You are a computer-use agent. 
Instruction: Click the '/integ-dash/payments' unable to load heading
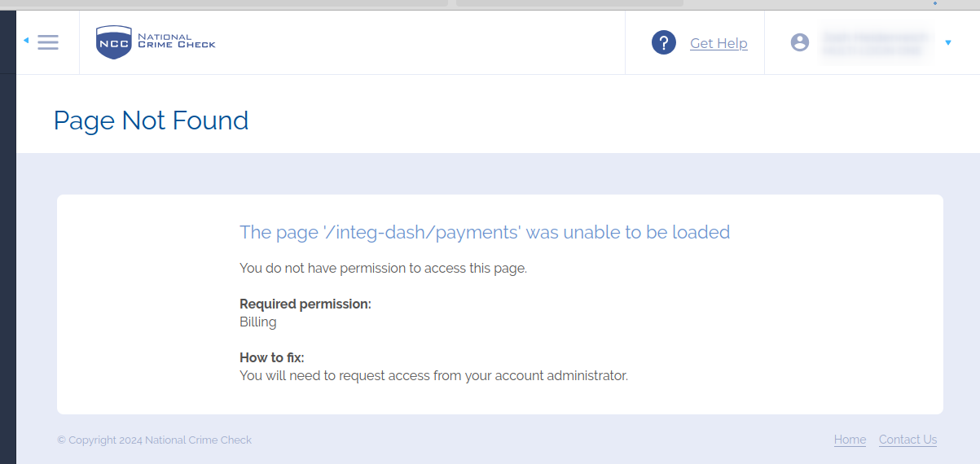tap(485, 232)
